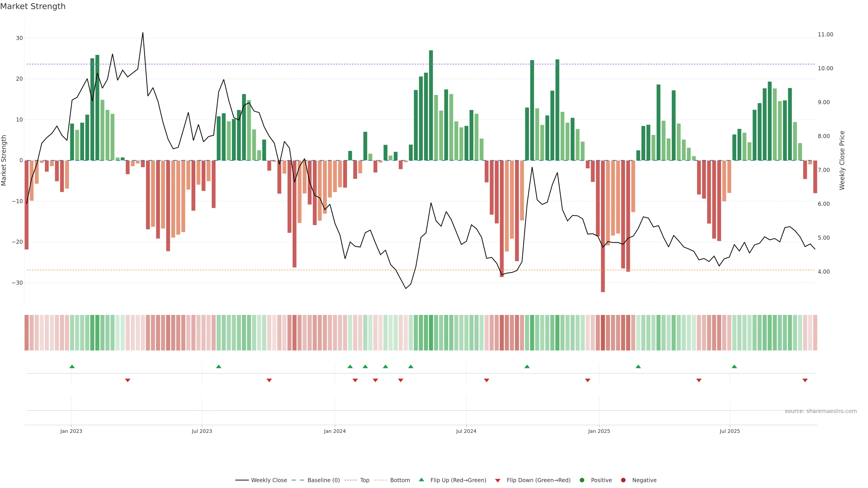The width and height of the screenshot is (868, 488).
Task: Click Flip Down red triangle legend icon
Action: [498, 480]
